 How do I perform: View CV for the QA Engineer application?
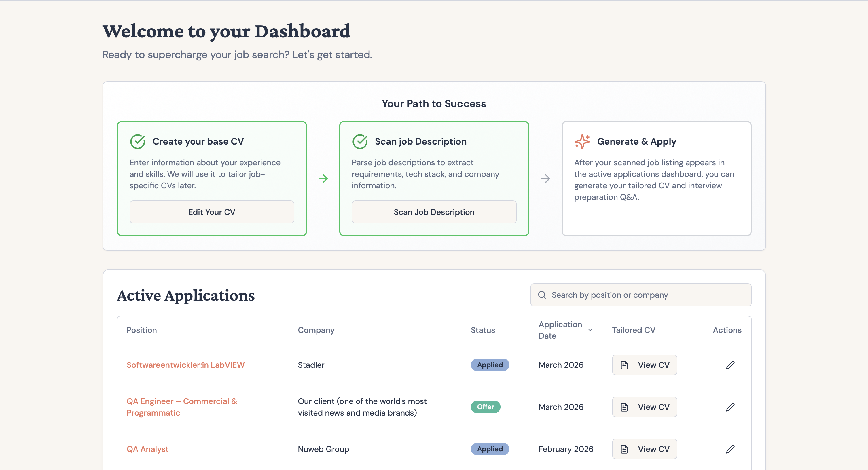click(644, 407)
